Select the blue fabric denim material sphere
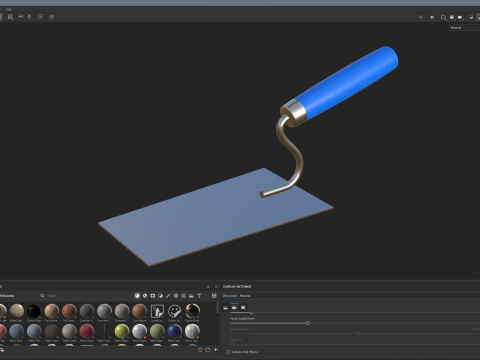 coord(17,331)
